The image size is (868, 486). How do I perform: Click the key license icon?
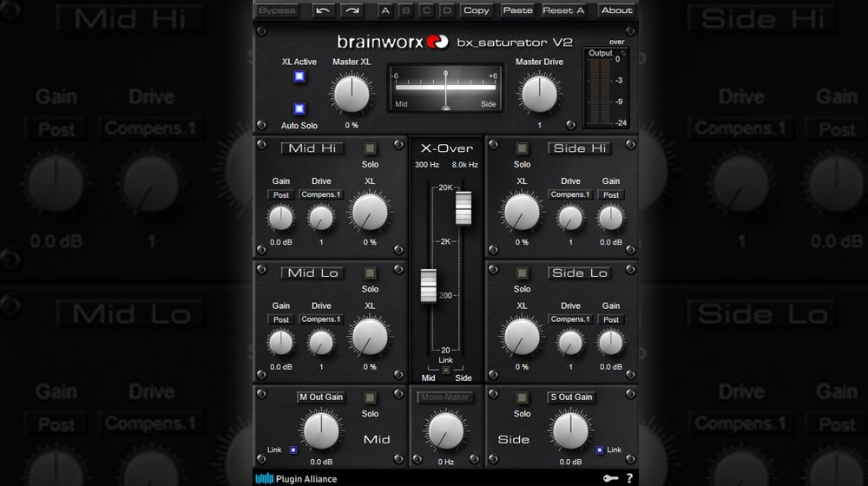pyautogui.click(x=611, y=478)
